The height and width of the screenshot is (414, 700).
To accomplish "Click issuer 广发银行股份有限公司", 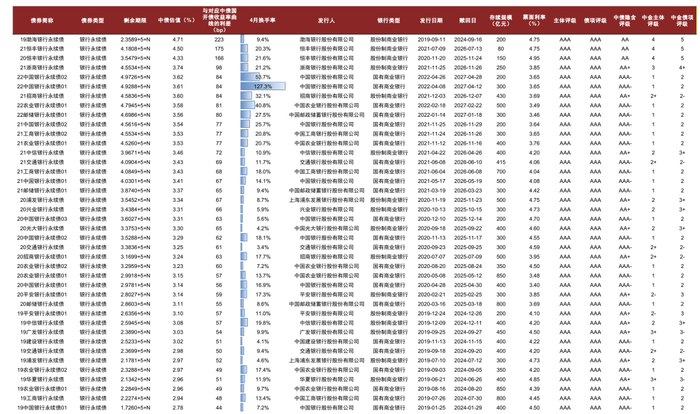I will coord(326,332).
